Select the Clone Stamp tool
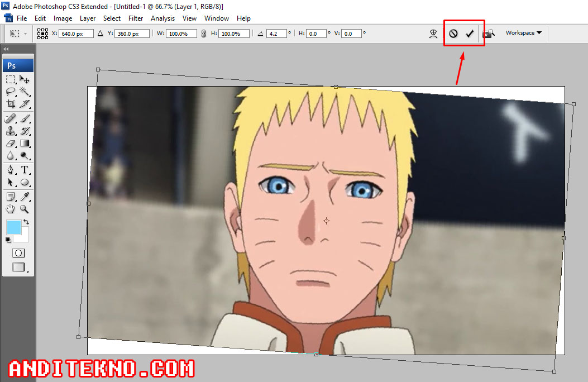 [x=11, y=131]
